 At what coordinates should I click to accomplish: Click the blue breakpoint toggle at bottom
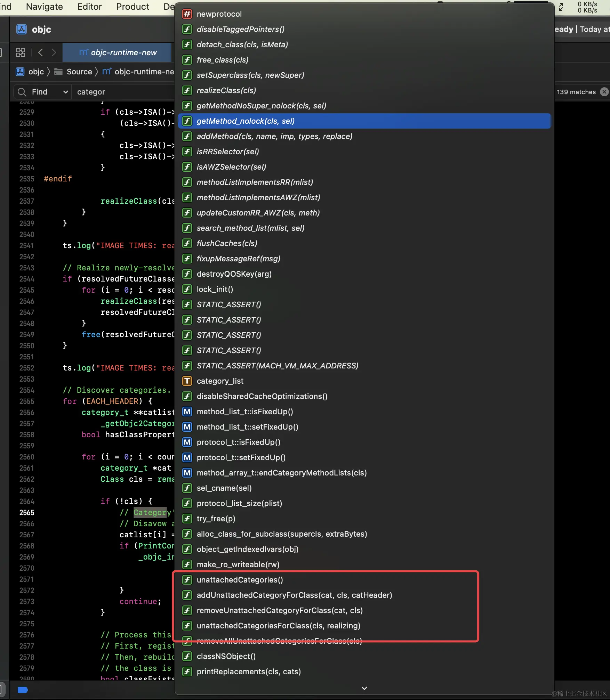(x=23, y=690)
